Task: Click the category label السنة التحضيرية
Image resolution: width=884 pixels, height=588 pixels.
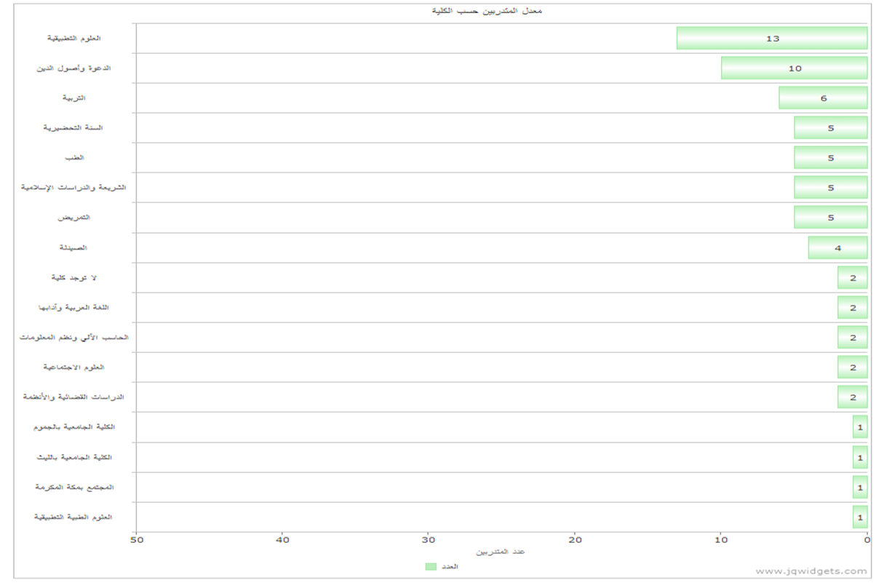Action: (x=73, y=127)
